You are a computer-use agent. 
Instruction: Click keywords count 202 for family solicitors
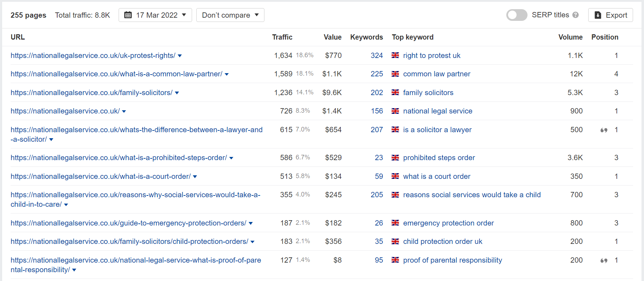pyautogui.click(x=377, y=93)
